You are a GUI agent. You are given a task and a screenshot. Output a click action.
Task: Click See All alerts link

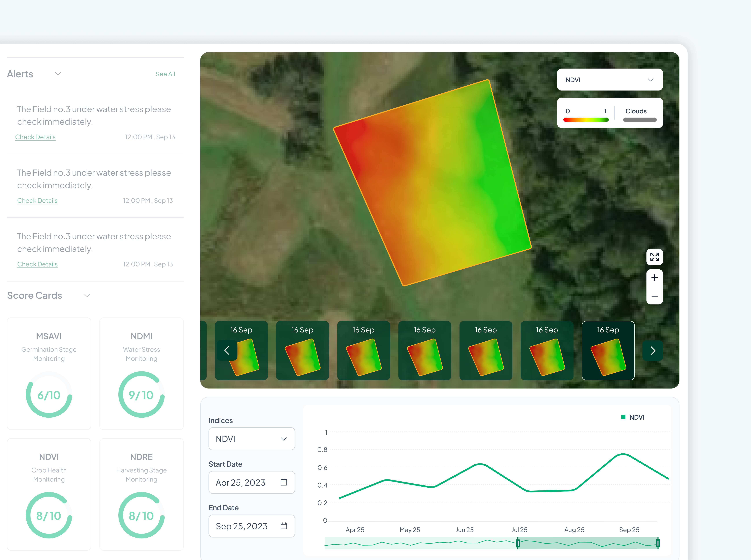pos(165,74)
